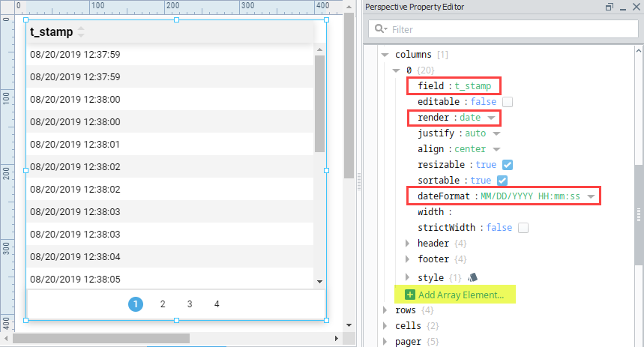The height and width of the screenshot is (347, 644).
Task: Click Add Array Element link
Action: [461, 295]
